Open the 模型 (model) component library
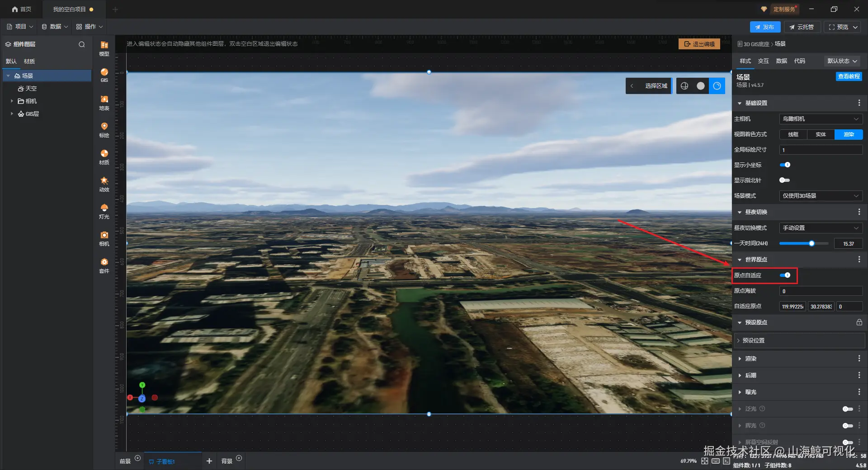This screenshot has height=470, width=868. pyautogui.click(x=104, y=48)
